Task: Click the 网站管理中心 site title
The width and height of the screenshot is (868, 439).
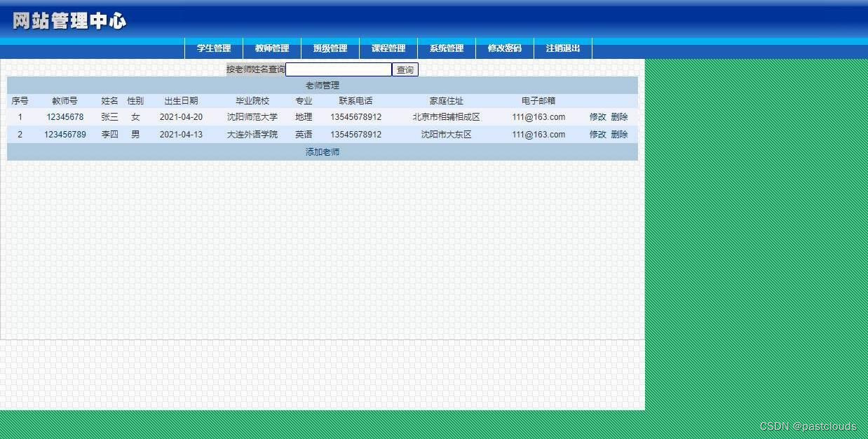Action: pyautogui.click(x=69, y=21)
